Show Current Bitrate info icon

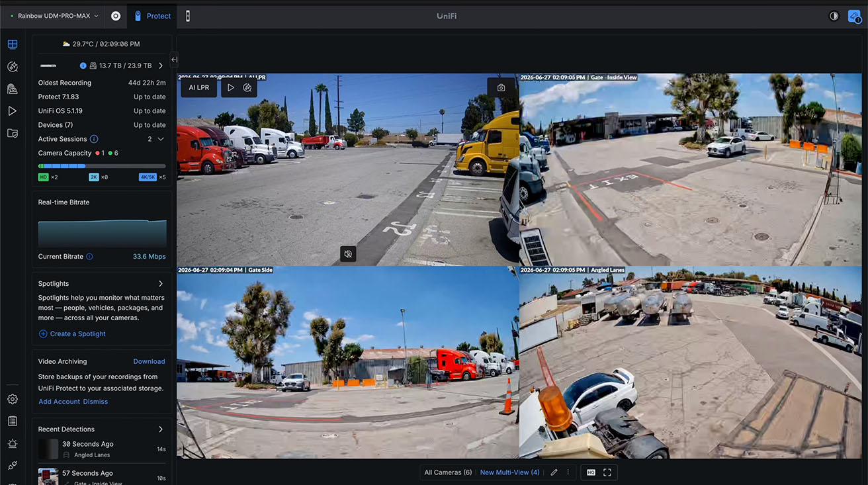click(89, 257)
